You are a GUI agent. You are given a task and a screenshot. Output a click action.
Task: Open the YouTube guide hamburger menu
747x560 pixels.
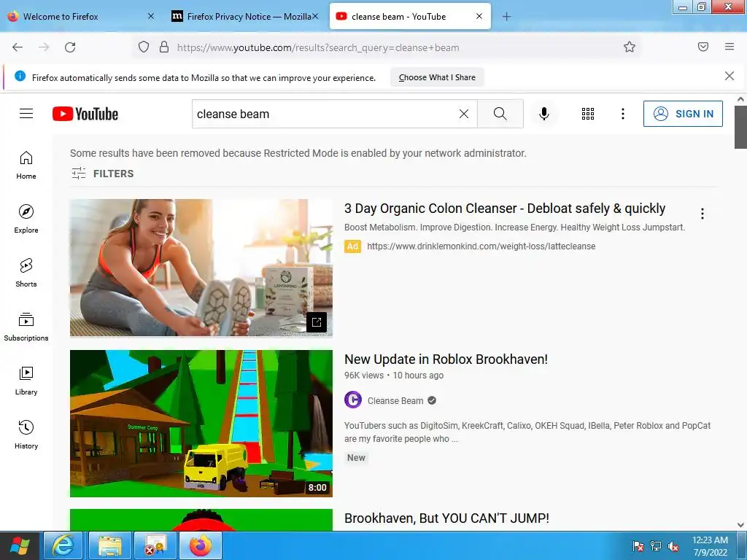click(26, 113)
